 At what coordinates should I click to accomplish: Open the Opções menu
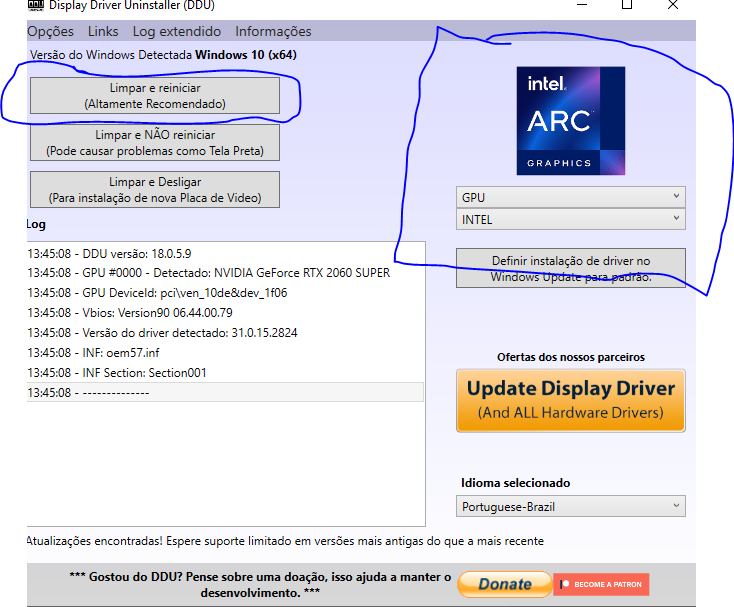pyautogui.click(x=50, y=31)
